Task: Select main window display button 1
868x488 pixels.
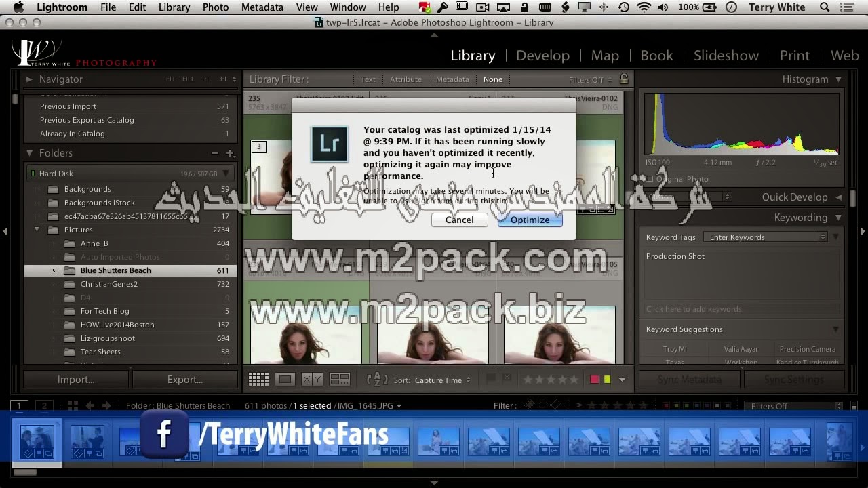Action: [20, 406]
